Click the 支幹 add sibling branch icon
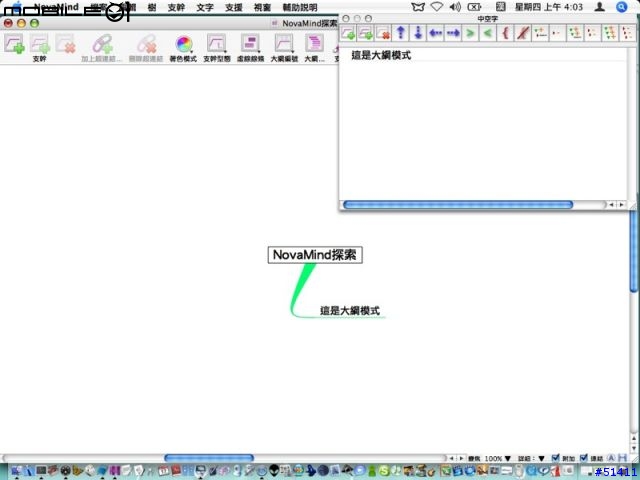The image size is (640, 480). [40, 44]
